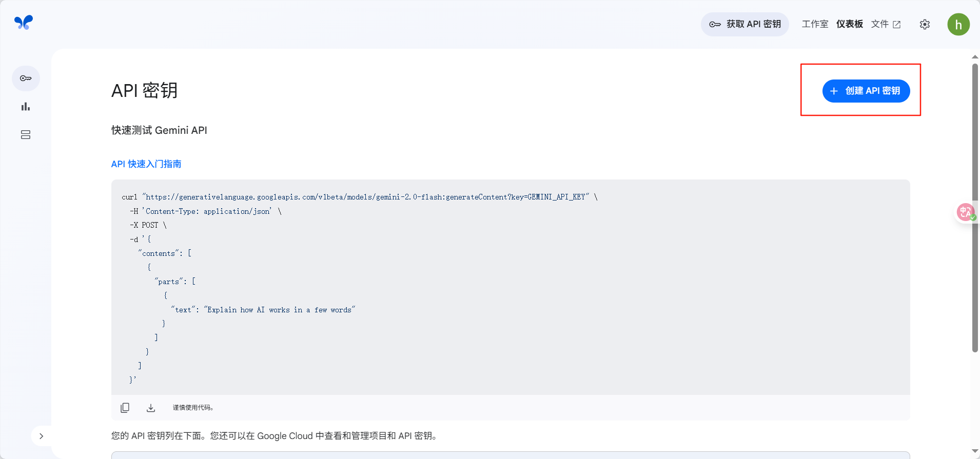Switch to the 工作室 tab
The width and height of the screenshot is (980, 459).
point(815,24)
